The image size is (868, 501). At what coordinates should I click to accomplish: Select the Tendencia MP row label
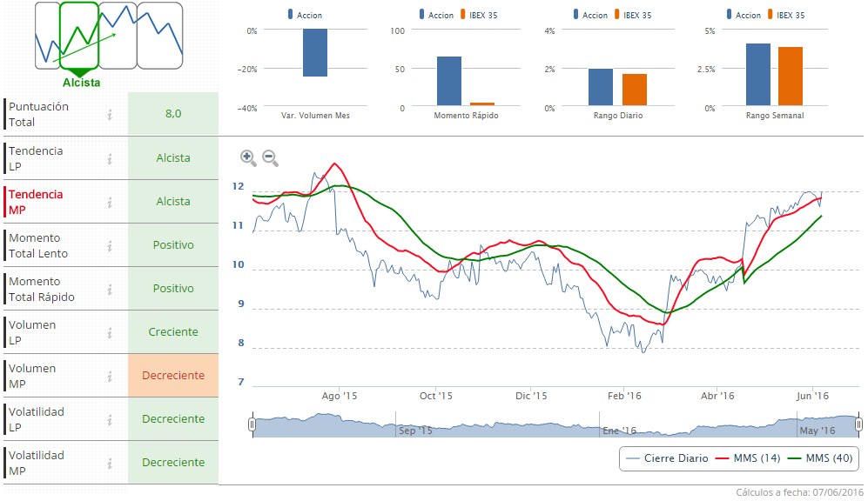[x=37, y=202]
